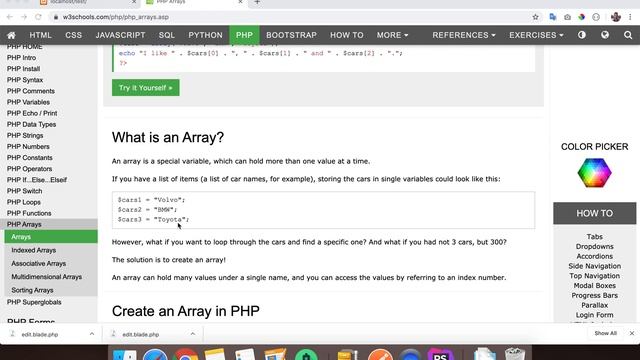
Task: Open second edit.blade.php download
Action: tap(140, 334)
